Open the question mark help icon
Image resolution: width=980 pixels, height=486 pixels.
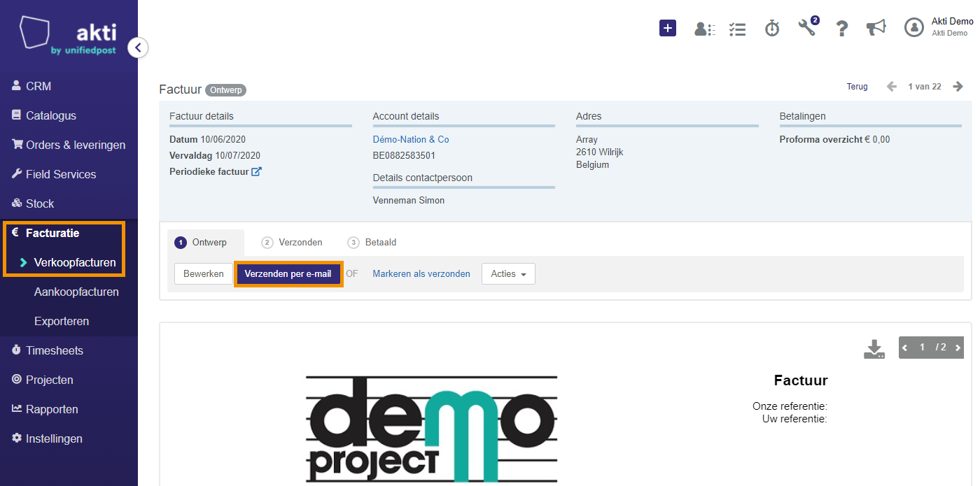842,29
